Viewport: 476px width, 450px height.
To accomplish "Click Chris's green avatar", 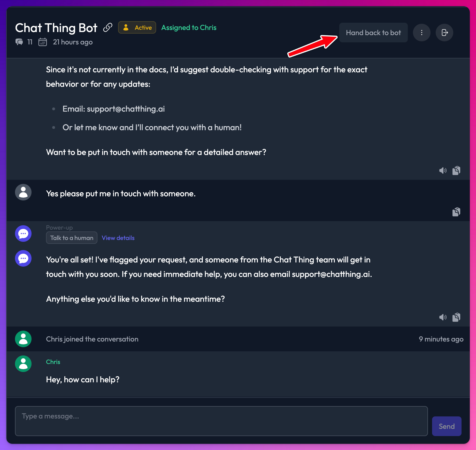I will pos(23,364).
